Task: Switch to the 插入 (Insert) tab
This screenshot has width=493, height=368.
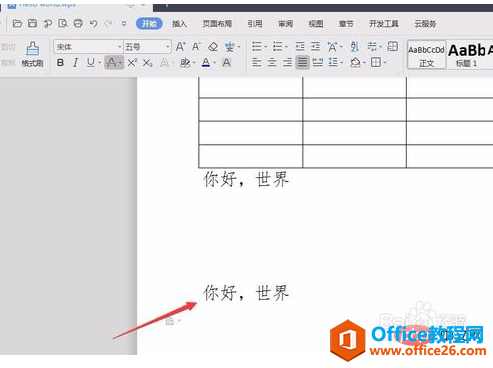Action: click(179, 24)
